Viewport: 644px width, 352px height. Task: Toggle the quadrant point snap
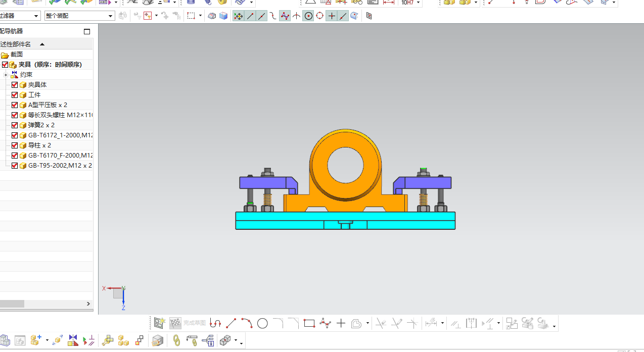click(x=320, y=16)
